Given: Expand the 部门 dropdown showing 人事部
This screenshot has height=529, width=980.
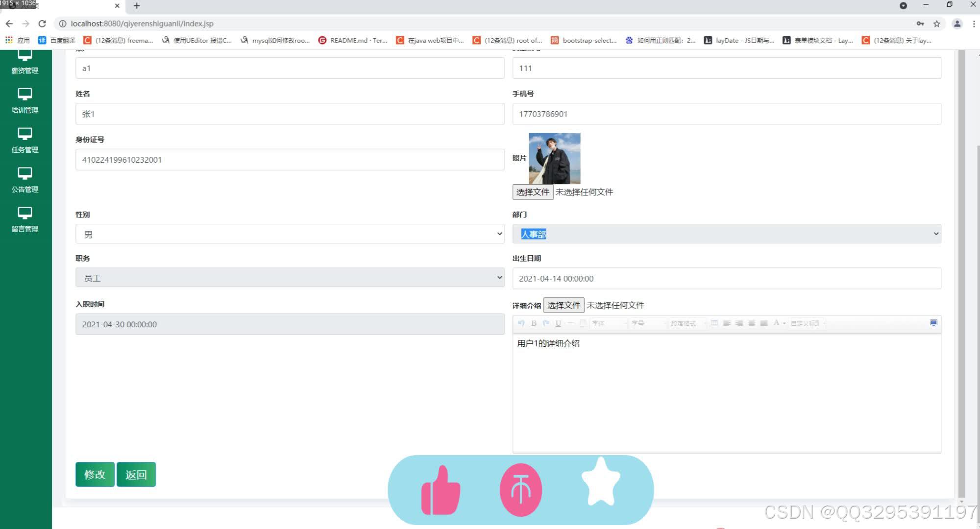Looking at the screenshot, I should pos(727,234).
